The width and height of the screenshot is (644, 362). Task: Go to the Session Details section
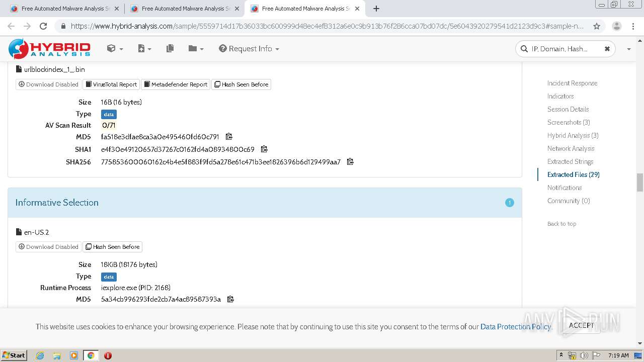point(568,109)
